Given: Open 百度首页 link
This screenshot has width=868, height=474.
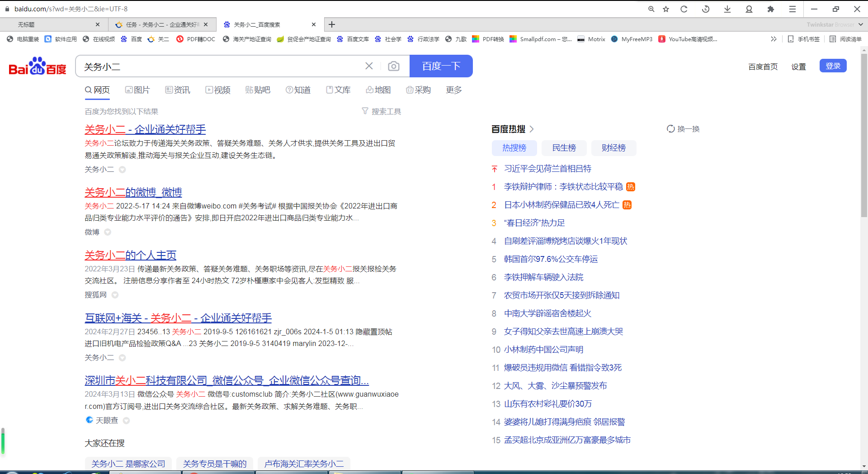Looking at the screenshot, I should click(x=763, y=66).
